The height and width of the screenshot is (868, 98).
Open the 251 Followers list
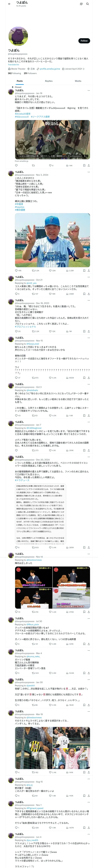point(30,73)
